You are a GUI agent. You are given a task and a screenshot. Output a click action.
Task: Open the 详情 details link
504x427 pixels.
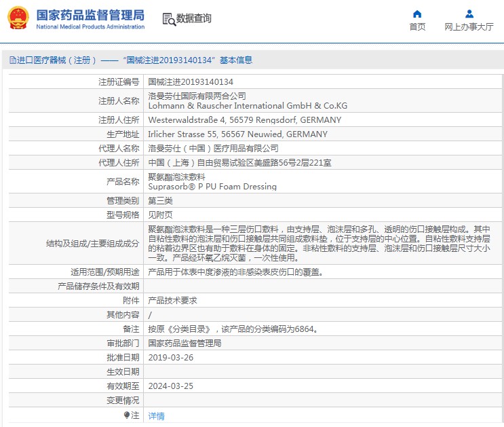pyautogui.click(x=156, y=415)
